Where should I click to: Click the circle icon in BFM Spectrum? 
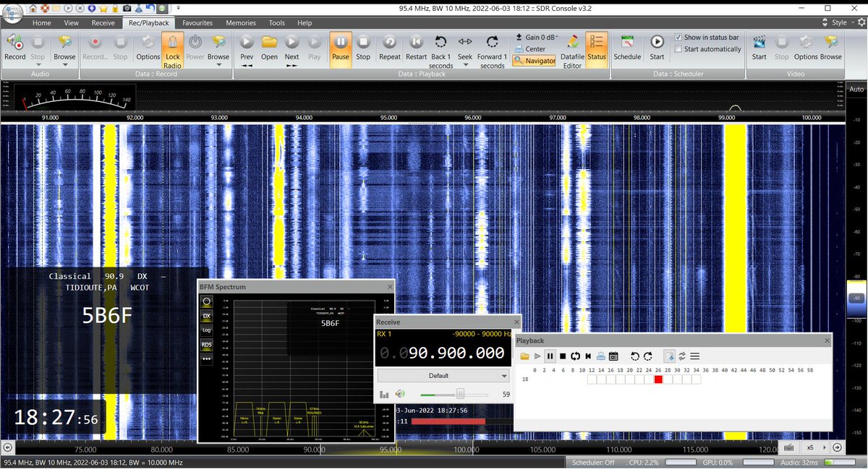pyautogui.click(x=207, y=301)
